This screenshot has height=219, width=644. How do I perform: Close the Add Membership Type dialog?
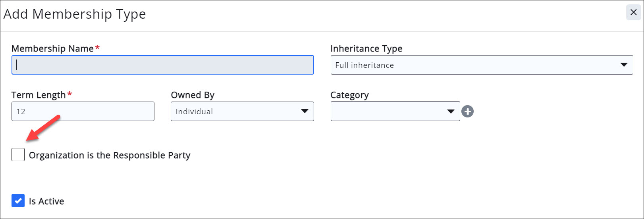pyautogui.click(x=633, y=12)
